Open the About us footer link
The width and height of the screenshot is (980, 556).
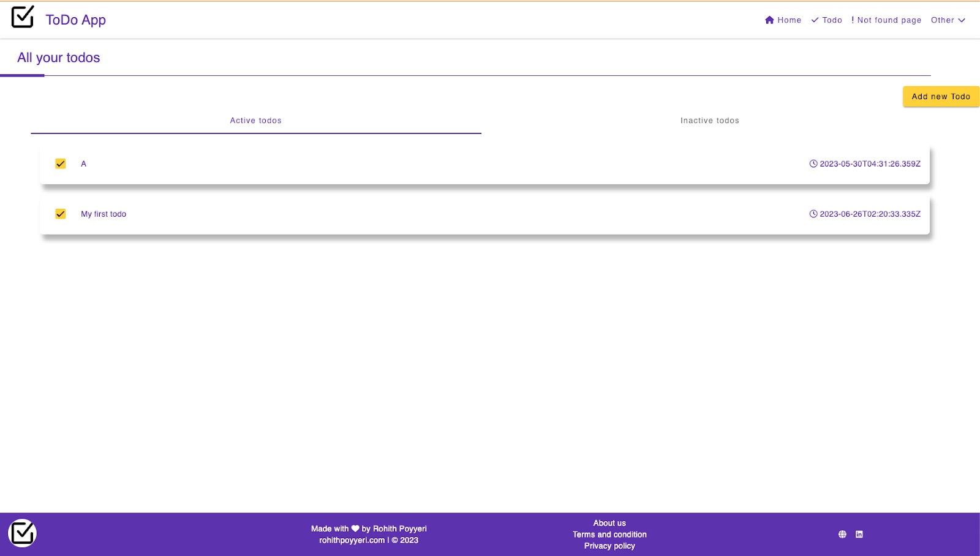tap(609, 523)
